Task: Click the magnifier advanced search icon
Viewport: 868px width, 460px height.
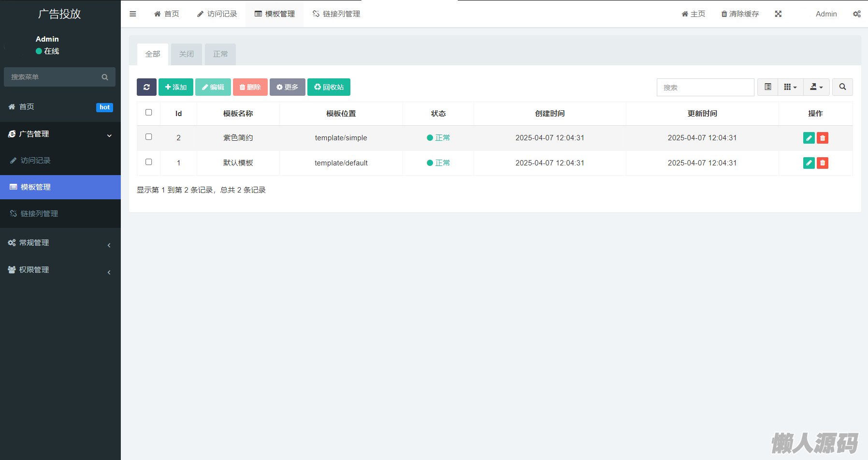Action: [x=842, y=87]
